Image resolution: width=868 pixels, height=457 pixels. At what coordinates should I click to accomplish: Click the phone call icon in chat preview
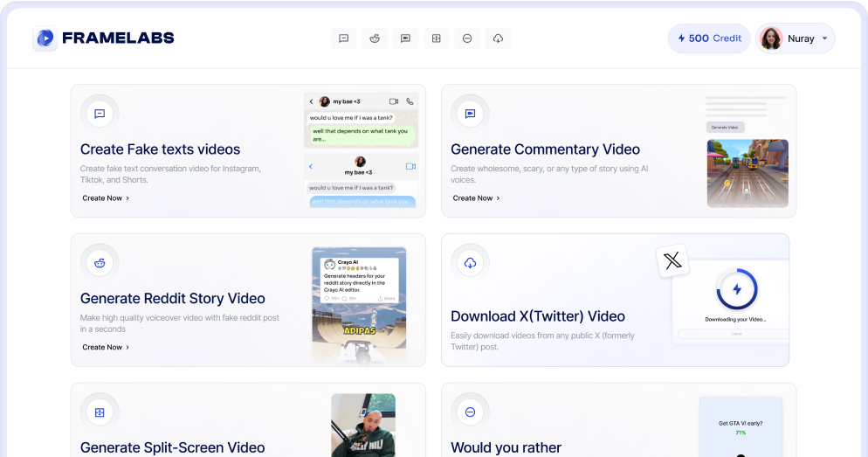tap(410, 101)
